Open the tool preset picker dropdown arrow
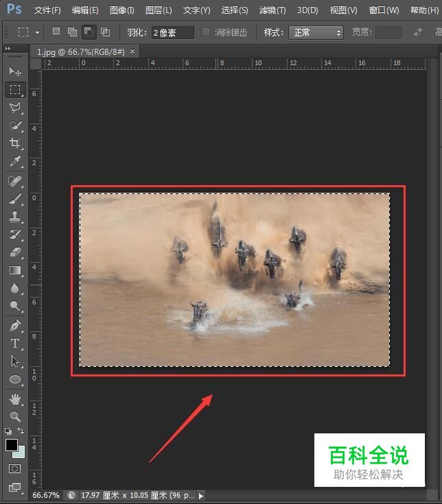This screenshot has height=504, width=442. point(37,32)
